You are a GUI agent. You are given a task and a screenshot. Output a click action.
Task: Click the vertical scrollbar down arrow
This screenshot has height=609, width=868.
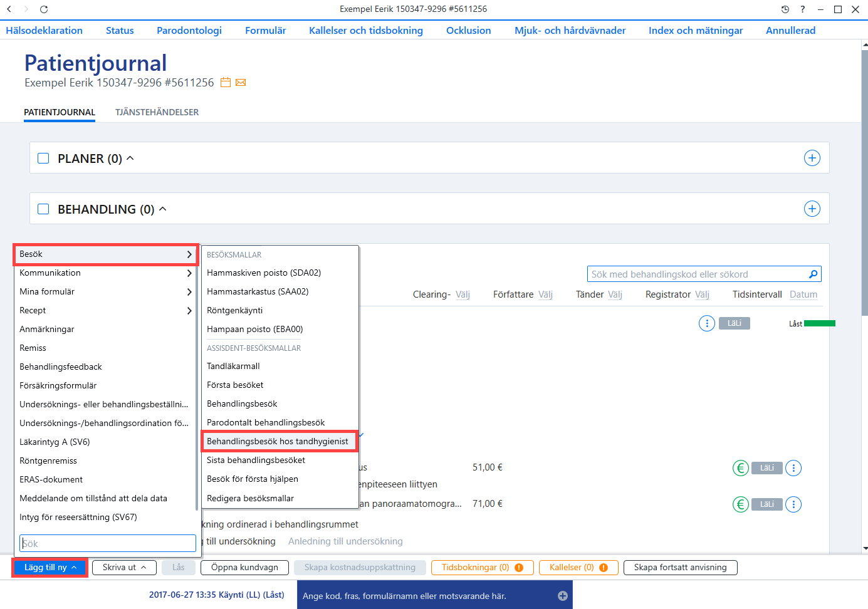(865, 548)
